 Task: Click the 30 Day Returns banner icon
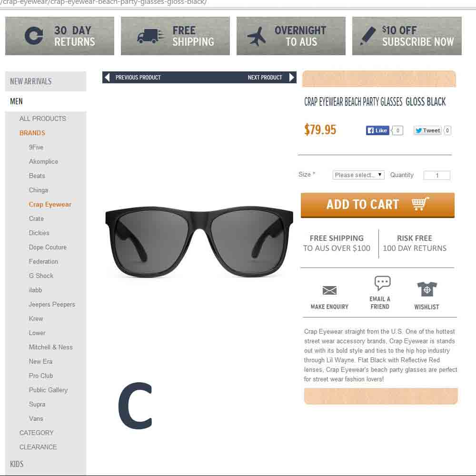(x=34, y=36)
